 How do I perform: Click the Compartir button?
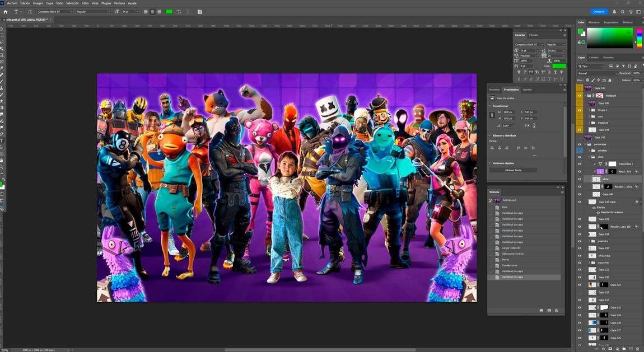coord(599,11)
